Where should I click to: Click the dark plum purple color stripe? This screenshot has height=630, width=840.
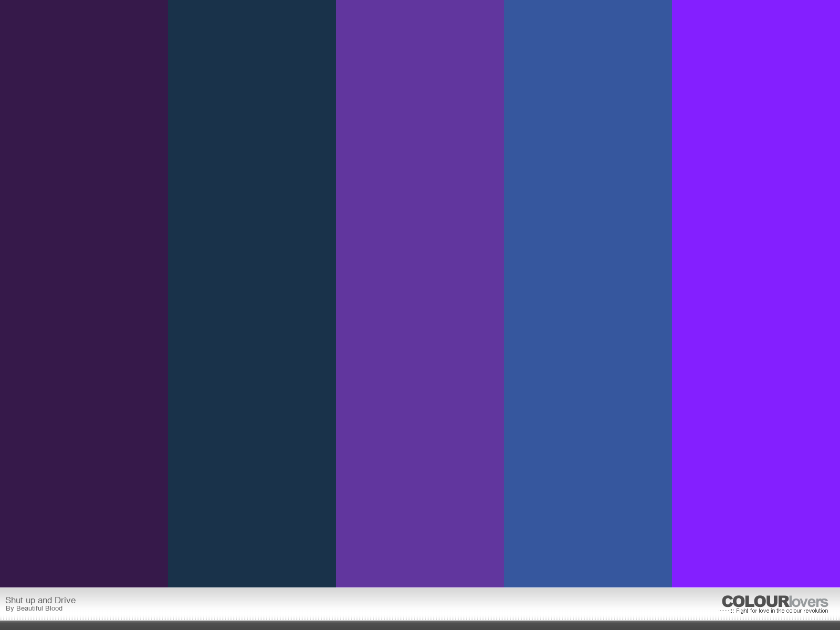pyautogui.click(x=84, y=293)
